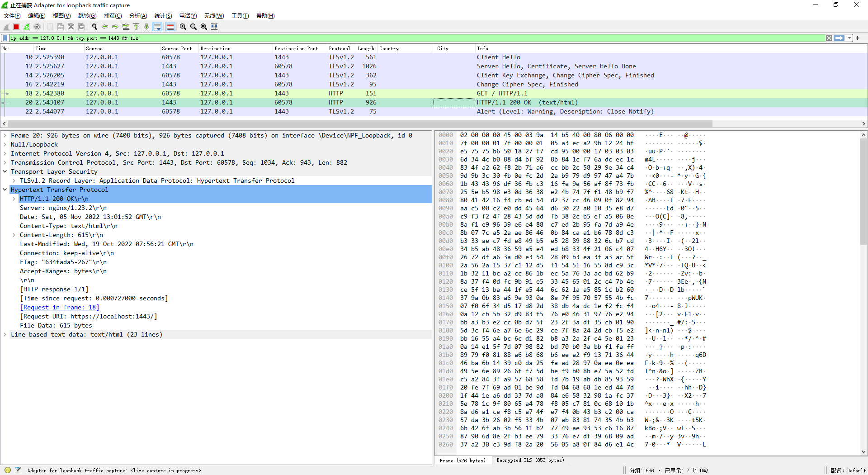Open the 统计(S) menu
The image size is (868, 475).
pos(163,15)
